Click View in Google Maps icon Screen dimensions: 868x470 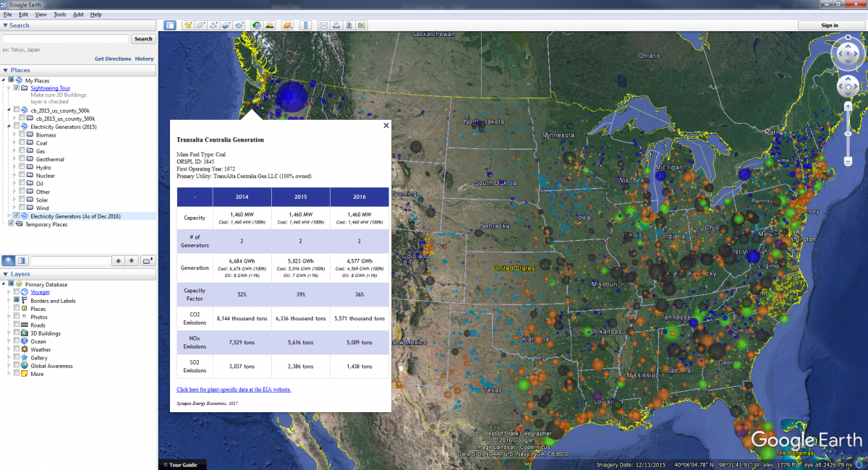(362, 25)
